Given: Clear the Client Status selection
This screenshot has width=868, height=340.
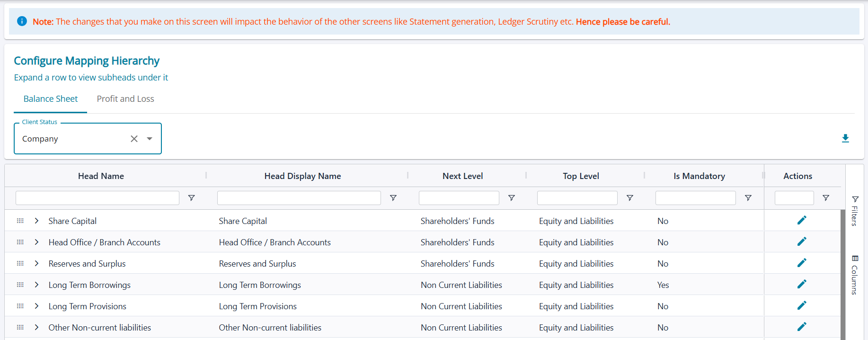Looking at the screenshot, I should [134, 139].
